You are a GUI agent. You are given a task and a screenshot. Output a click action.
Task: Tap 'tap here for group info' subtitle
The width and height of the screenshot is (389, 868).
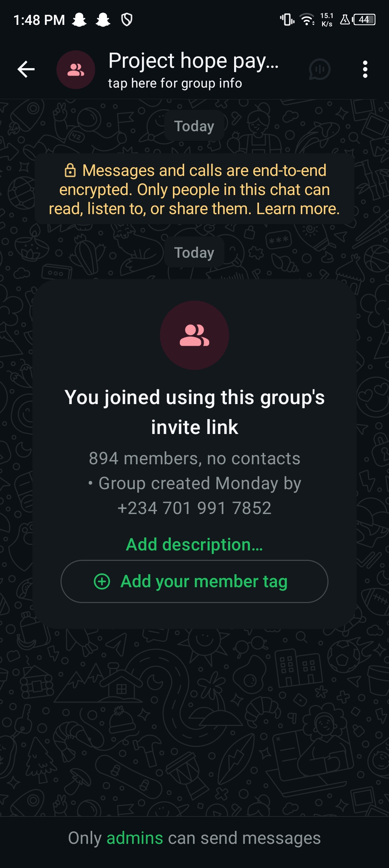click(175, 83)
